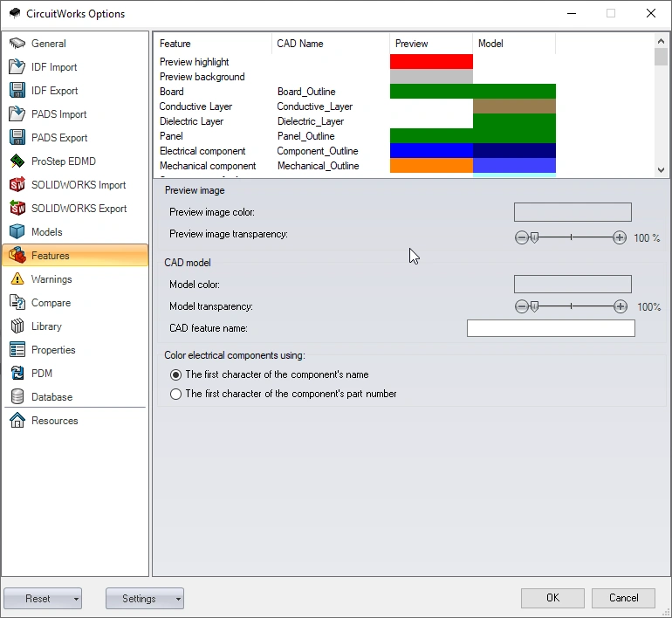Viewport: 672px width, 618px height.
Task: Sort by the Feature column header
Action: pyautogui.click(x=213, y=44)
